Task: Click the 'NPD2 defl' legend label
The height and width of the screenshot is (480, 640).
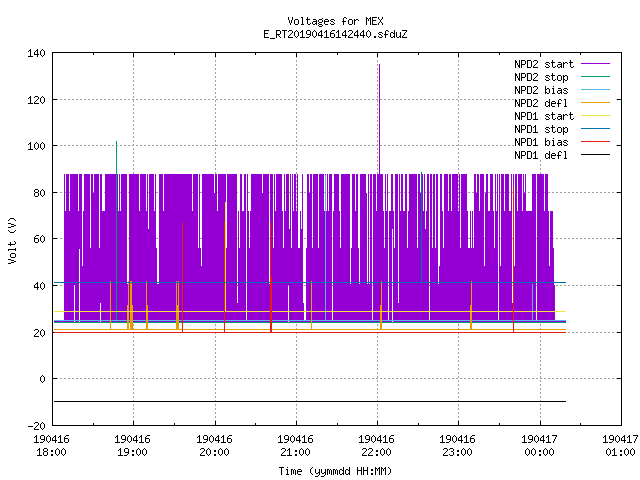Action: coord(541,103)
